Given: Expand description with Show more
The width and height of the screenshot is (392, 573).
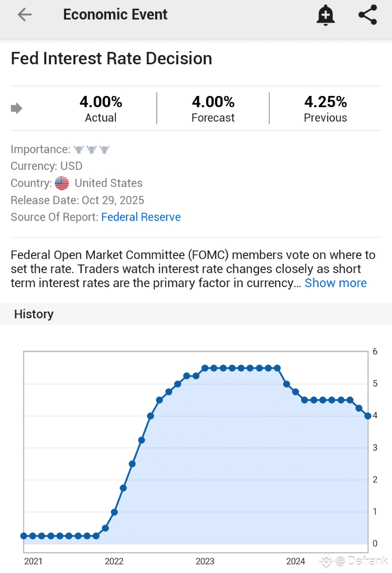Looking at the screenshot, I should pyautogui.click(x=336, y=283).
